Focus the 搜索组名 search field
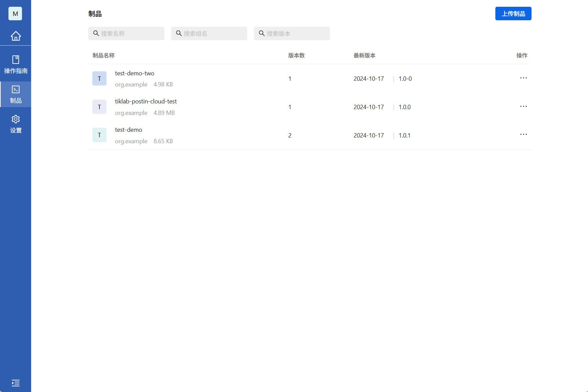The image size is (588, 392). pyautogui.click(x=209, y=33)
